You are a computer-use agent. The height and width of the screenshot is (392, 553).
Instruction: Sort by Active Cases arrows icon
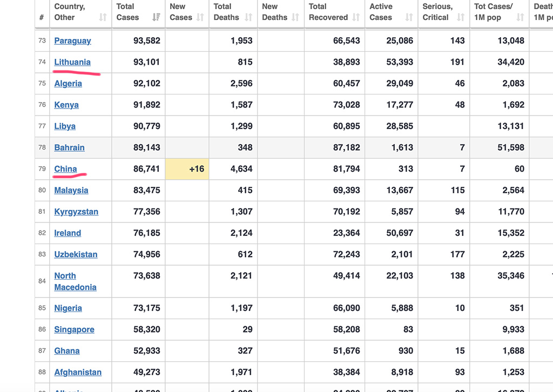coord(409,17)
